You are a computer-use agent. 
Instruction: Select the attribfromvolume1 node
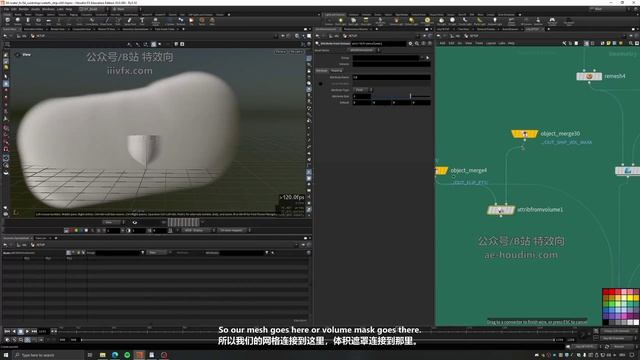click(x=501, y=210)
